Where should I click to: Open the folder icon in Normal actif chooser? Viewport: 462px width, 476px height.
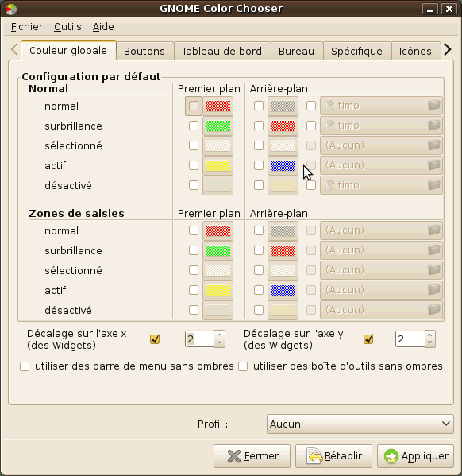(433, 165)
